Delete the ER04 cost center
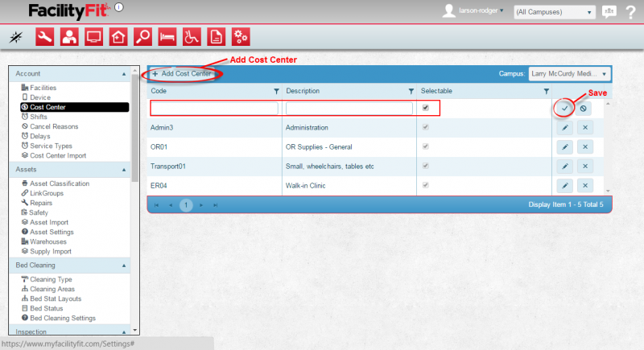Image resolution: width=644 pixels, height=350 pixels. coord(585,186)
